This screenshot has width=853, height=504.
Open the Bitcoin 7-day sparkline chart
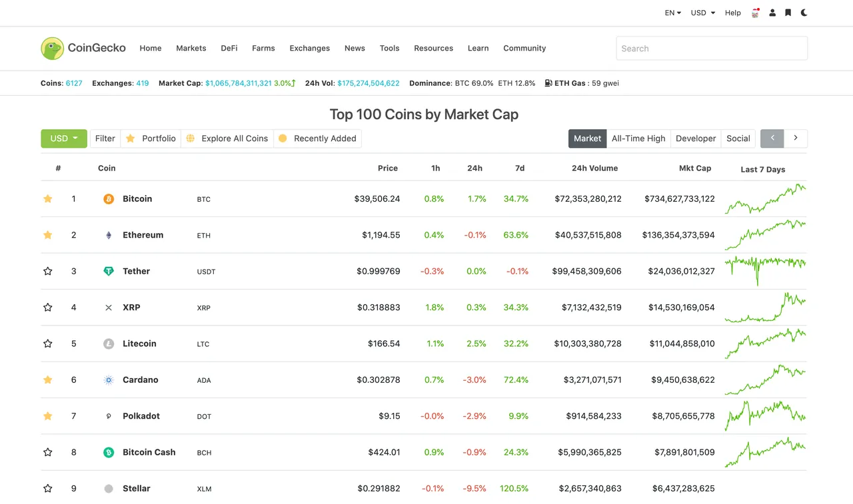tap(765, 199)
